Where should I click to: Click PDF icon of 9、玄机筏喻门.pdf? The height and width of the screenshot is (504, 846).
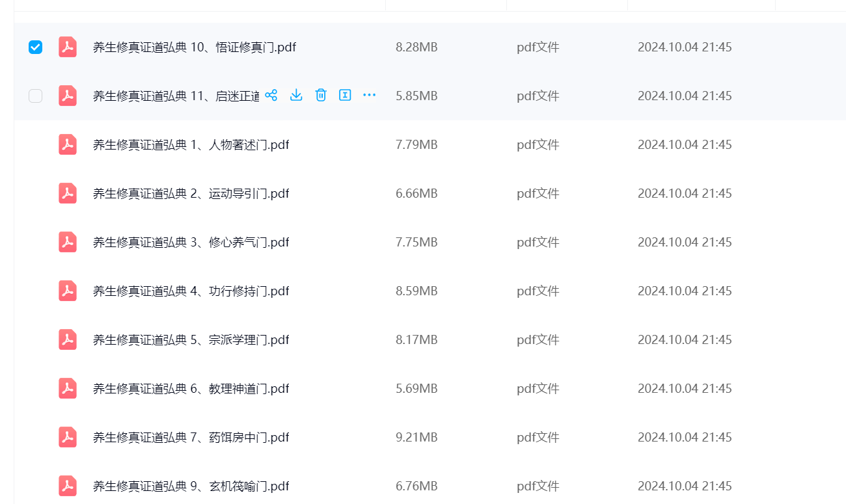68,486
